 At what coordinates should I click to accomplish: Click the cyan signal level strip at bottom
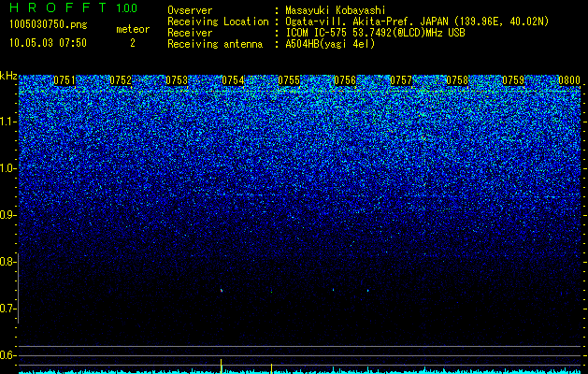click(300, 371)
